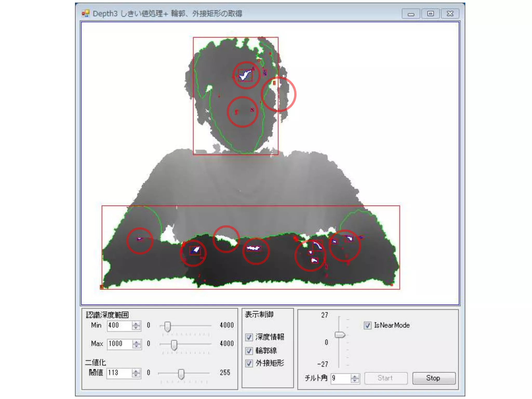The height and width of the screenshot is (399, 532).
Task: Click the grayed Start button
Action: (385, 378)
